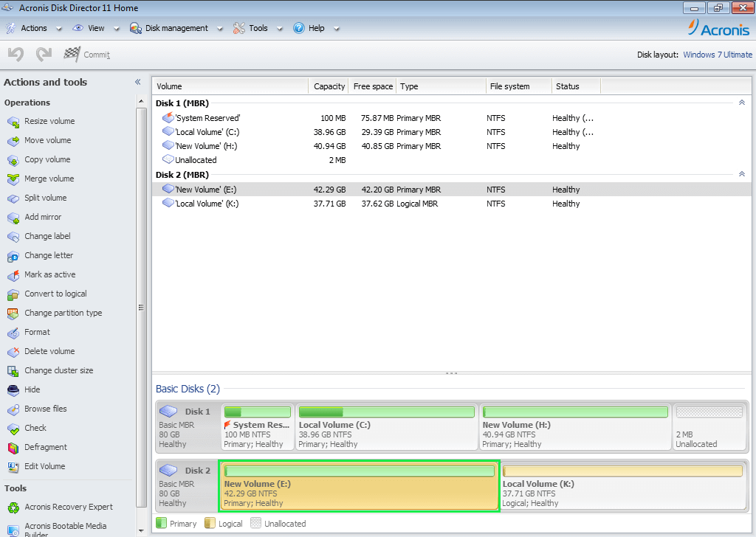Select the 'Local Volume' (K:) row

(x=451, y=204)
